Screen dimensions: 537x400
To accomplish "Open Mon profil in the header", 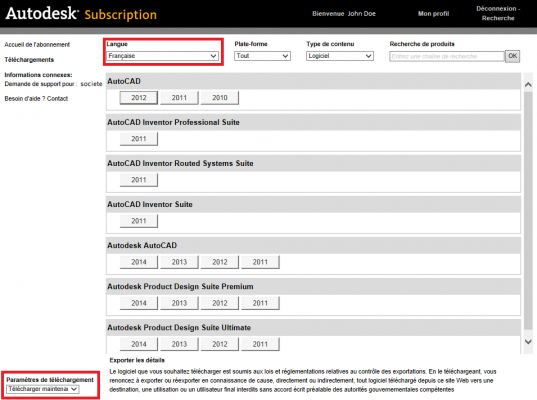I will coord(433,14).
